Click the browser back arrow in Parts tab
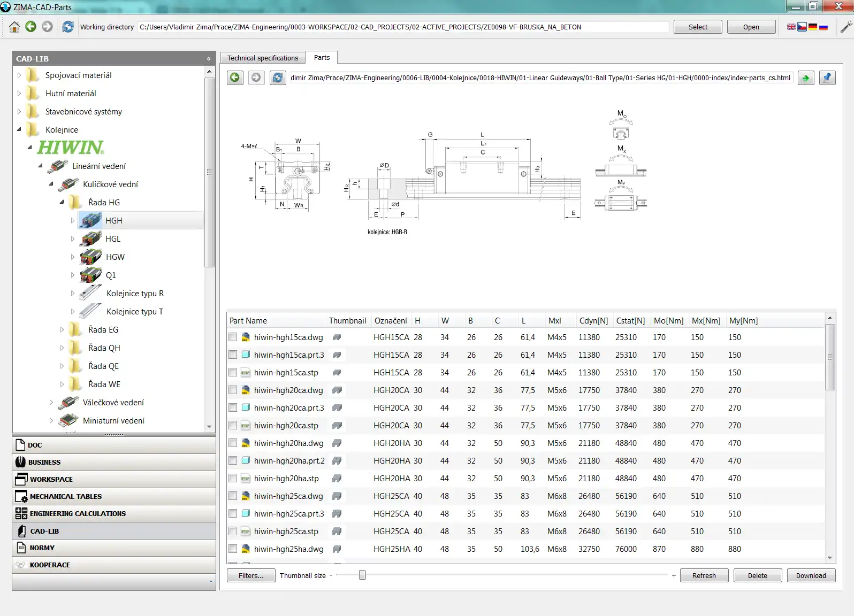This screenshot has height=616, width=854. [235, 78]
